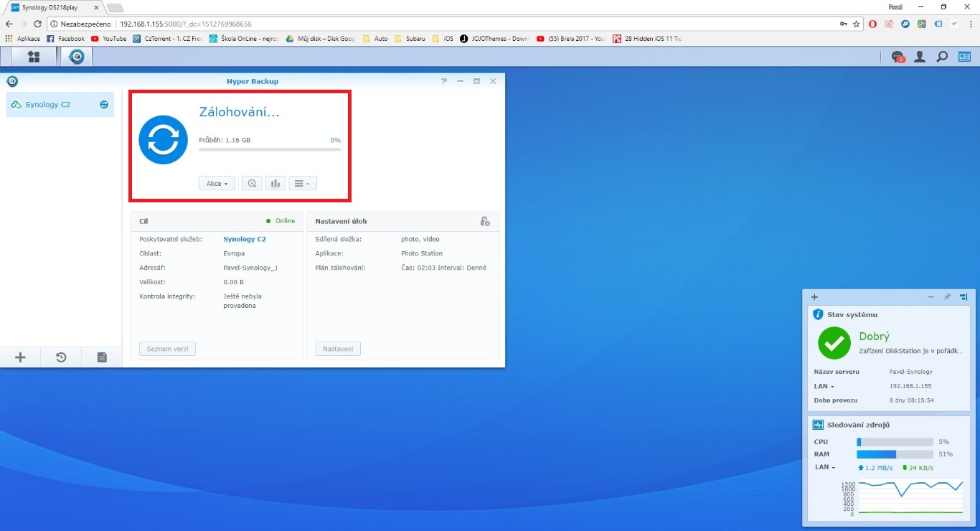Open the Auto bookmarks folder
The height and width of the screenshot is (531, 980).
[374, 39]
